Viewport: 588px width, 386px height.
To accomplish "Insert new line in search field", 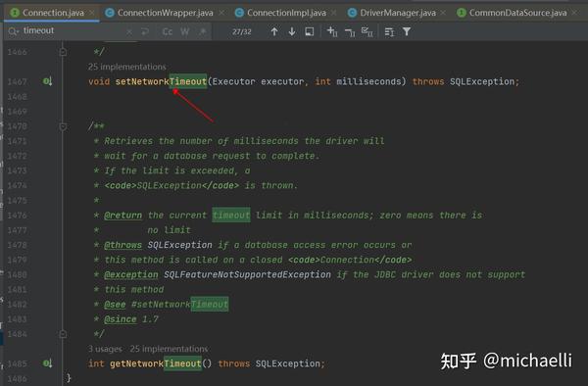I will tap(145, 32).
